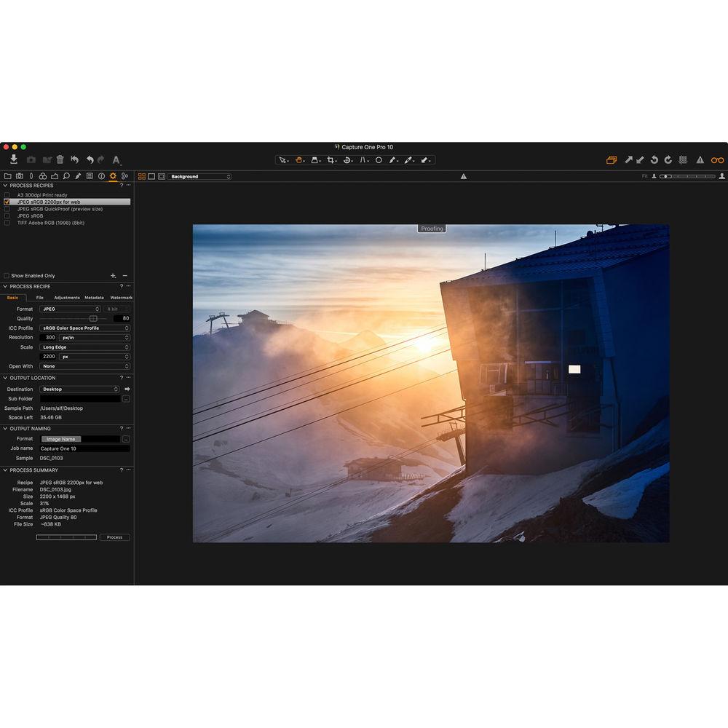This screenshot has height=728, width=728.
Task: Click the Import Images download icon
Action: [x=13, y=159]
